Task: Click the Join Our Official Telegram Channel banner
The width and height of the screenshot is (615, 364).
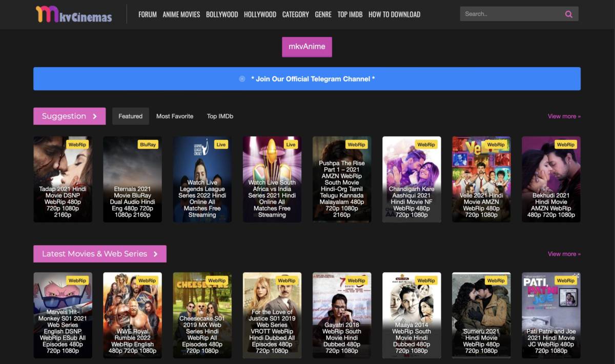Action: point(307,79)
